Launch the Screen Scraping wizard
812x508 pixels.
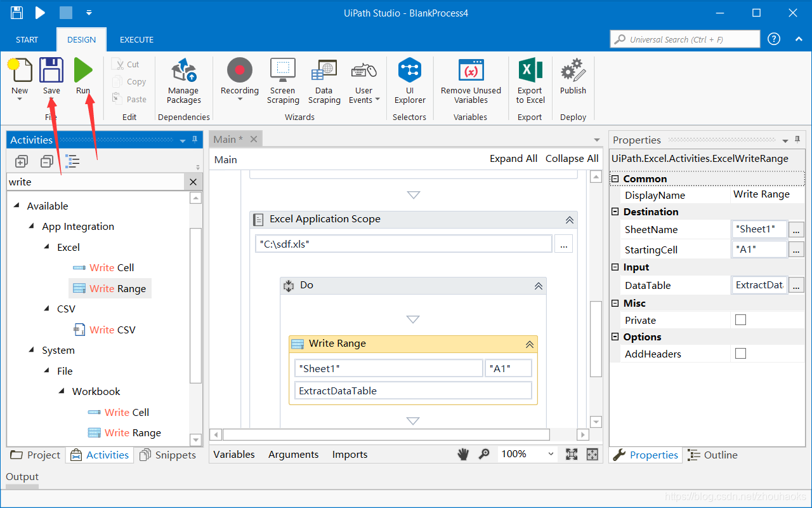click(x=283, y=80)
